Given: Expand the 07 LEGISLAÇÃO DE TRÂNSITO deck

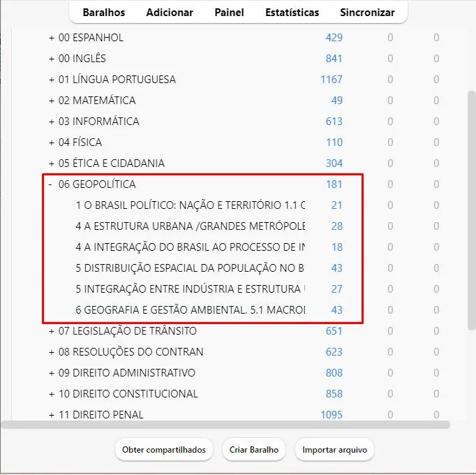Looking at the screenshot, I should tap(52, 331).
